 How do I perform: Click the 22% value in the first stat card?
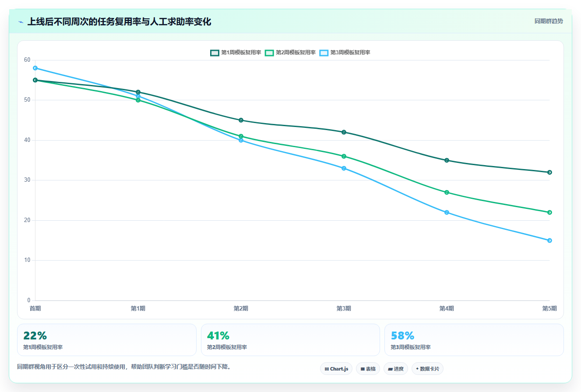tap(35, 336)
